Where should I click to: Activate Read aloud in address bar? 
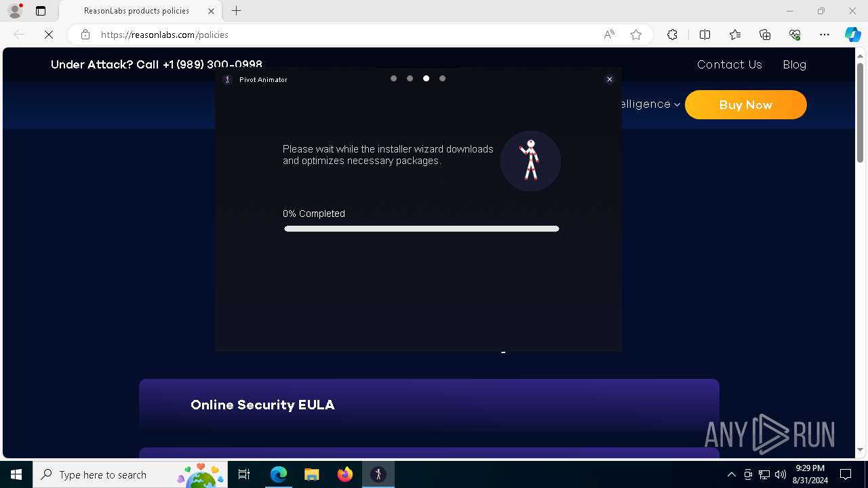(x=609, y=35)
